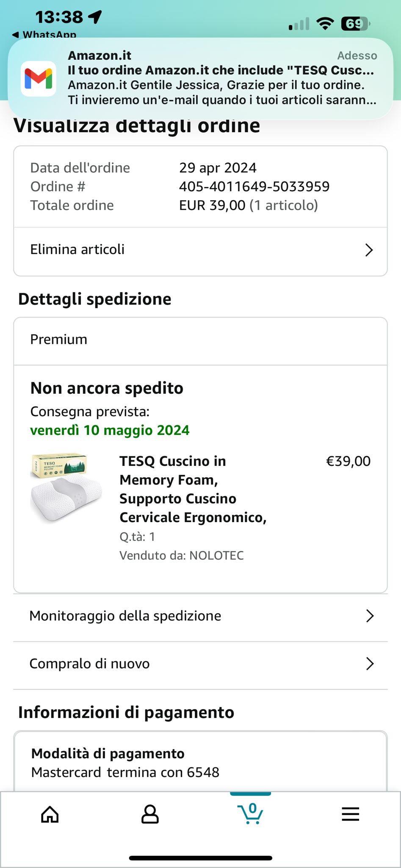Tap the Home icon in bottom bar
The height and width of the screenshot is (868, 401).
pos(50,814)
